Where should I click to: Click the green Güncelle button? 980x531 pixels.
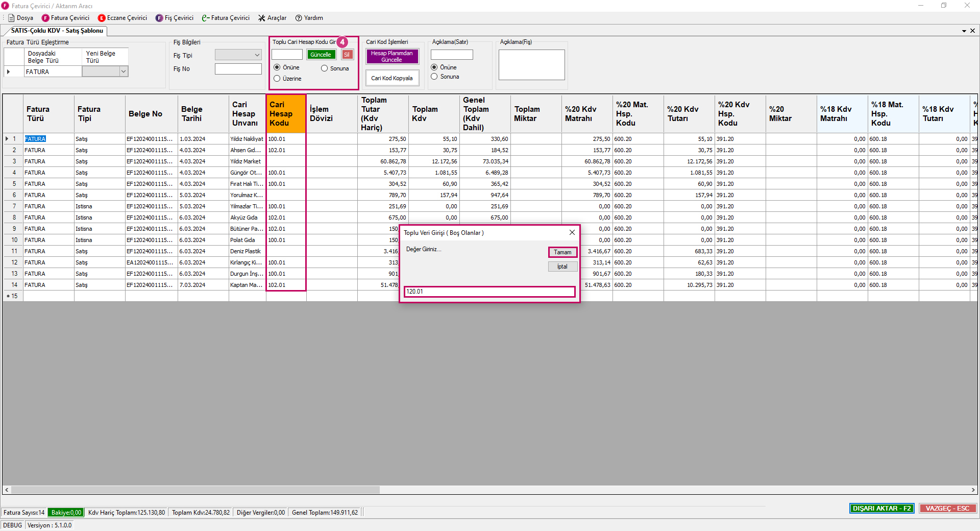pyautogui.click(x=321, y=55)
